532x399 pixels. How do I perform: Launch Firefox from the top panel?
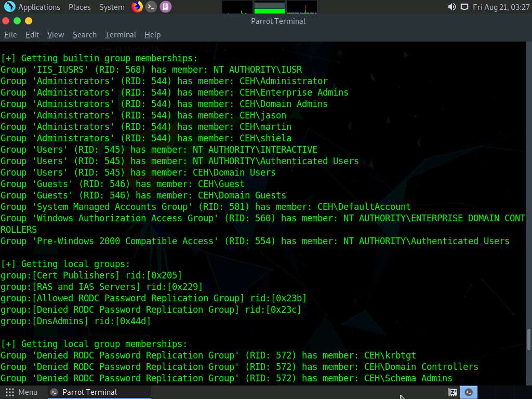point(137,7)
